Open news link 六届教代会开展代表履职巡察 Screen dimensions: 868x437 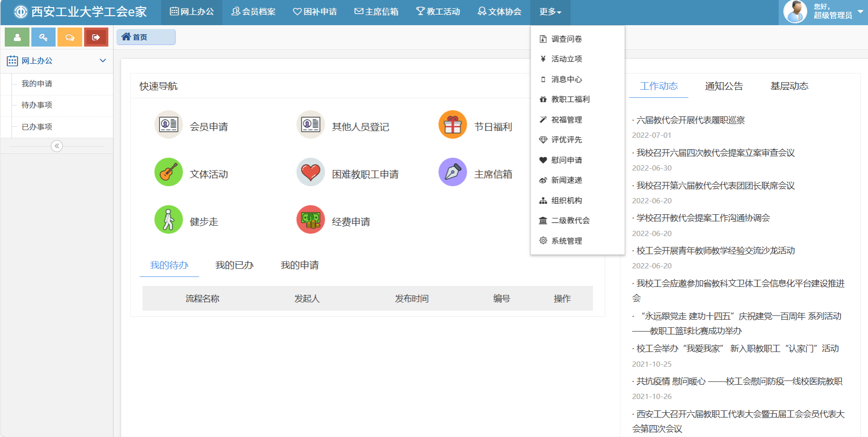[x=690, y=120]
